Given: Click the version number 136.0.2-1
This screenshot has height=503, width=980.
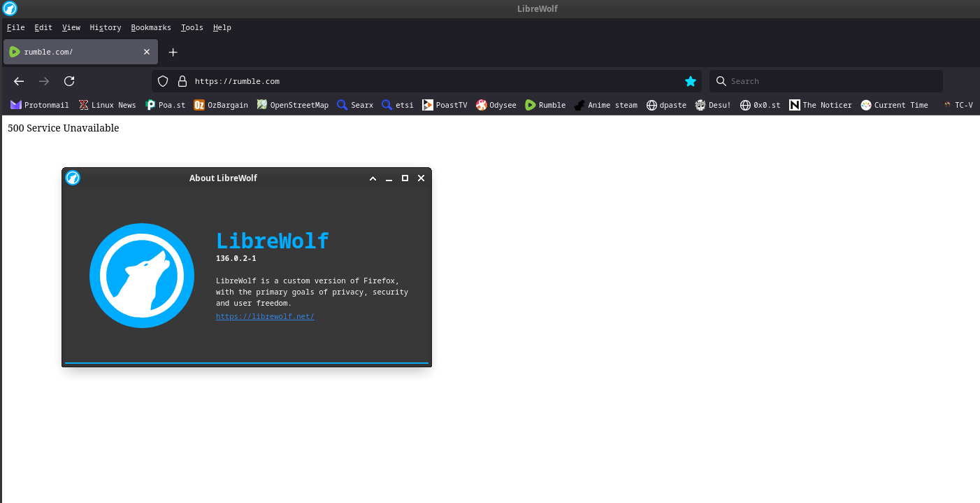Looking at the screenshot, I should (x=236, y=258).
